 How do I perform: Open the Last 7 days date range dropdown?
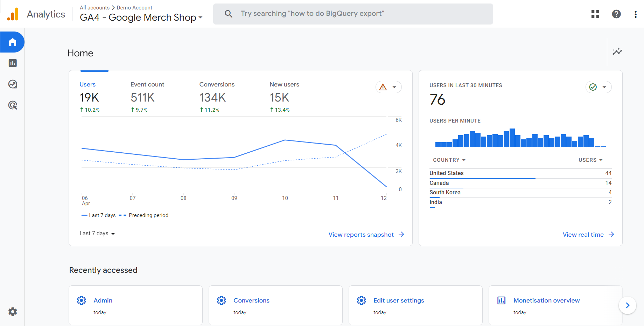point(97,234)
